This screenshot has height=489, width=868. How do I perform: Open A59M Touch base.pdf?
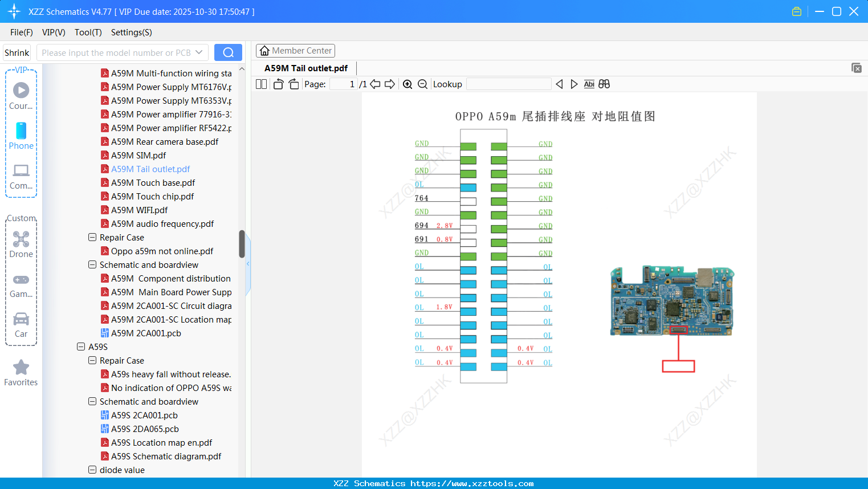(x=148, y=183)
